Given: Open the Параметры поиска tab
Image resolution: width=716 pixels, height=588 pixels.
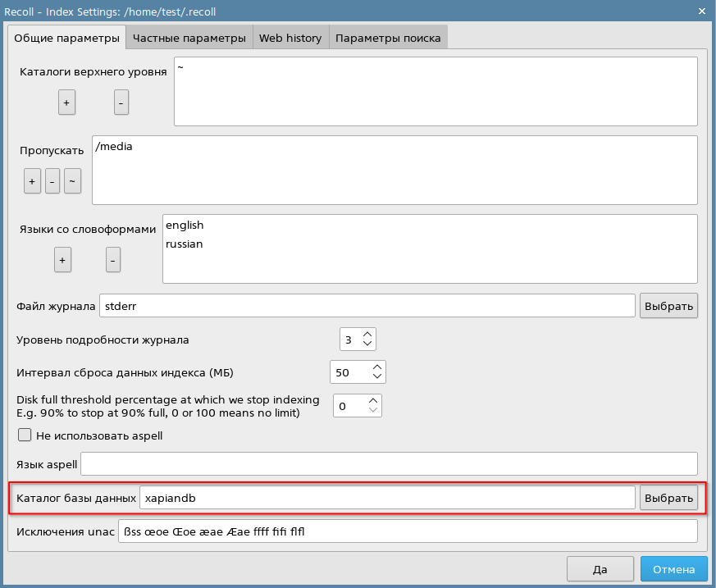Looking at the screenshot, I should pos(388,38).
